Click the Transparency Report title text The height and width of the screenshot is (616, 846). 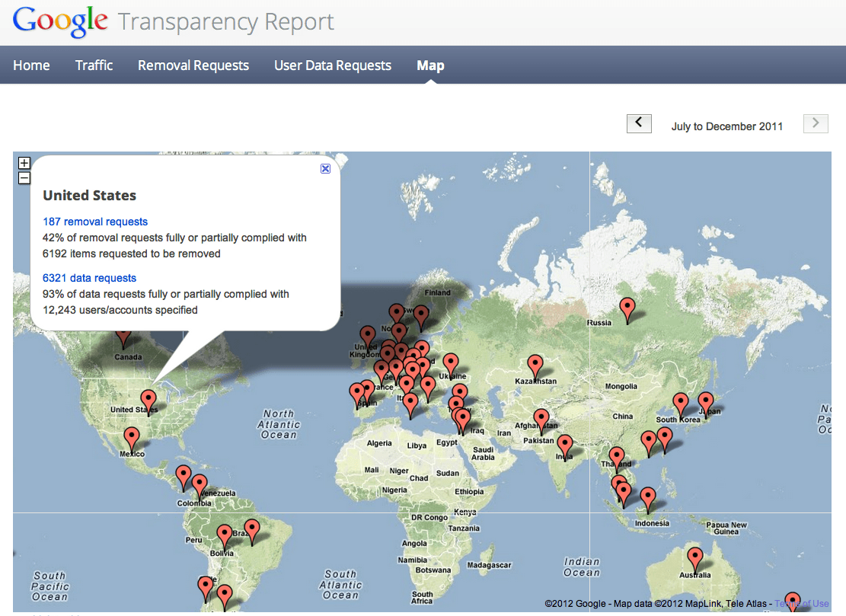tap(225, 22)
